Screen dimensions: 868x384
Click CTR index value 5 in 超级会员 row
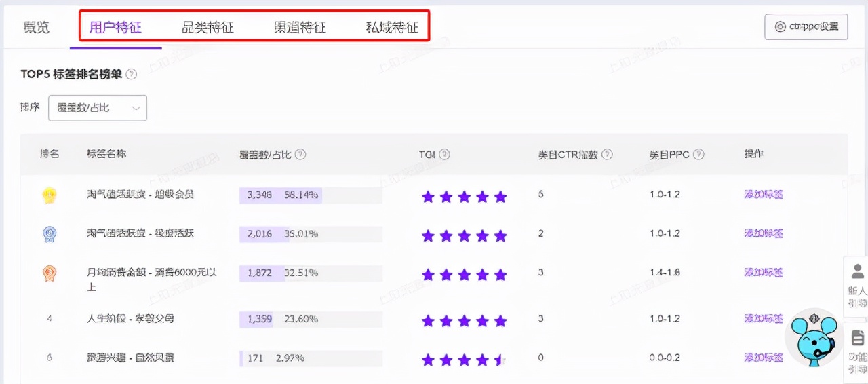541,195
